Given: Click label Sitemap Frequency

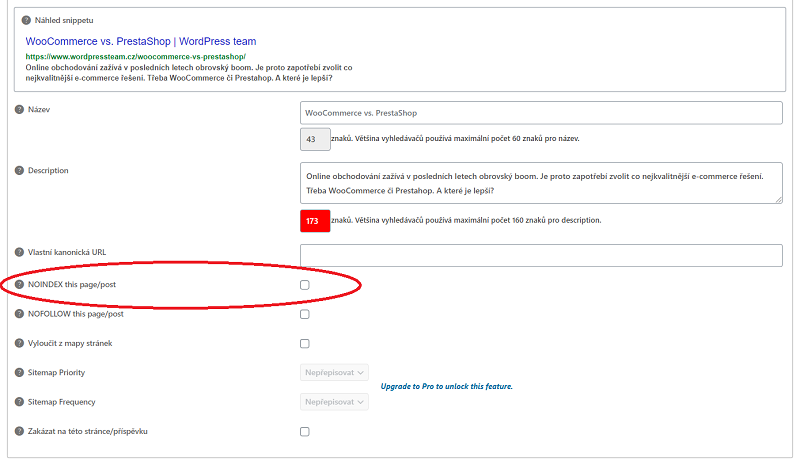Looking at the screenshot, I should pyautogui.click(x=61, y=402).
